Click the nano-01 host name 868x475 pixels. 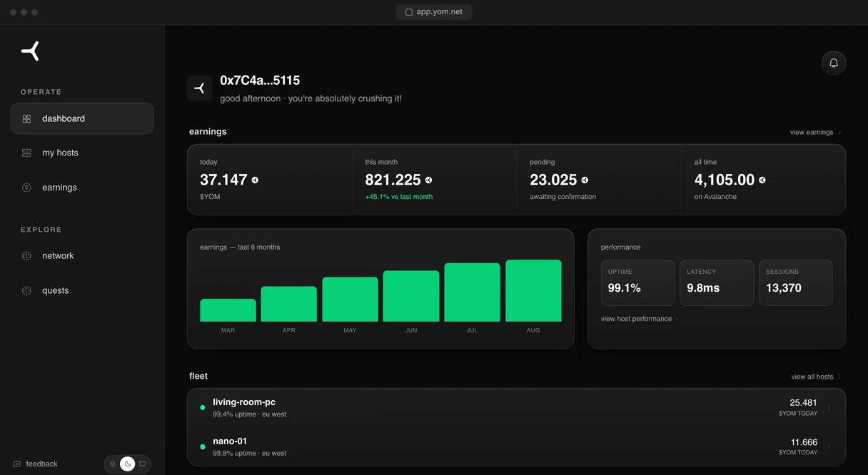(230, 441)
